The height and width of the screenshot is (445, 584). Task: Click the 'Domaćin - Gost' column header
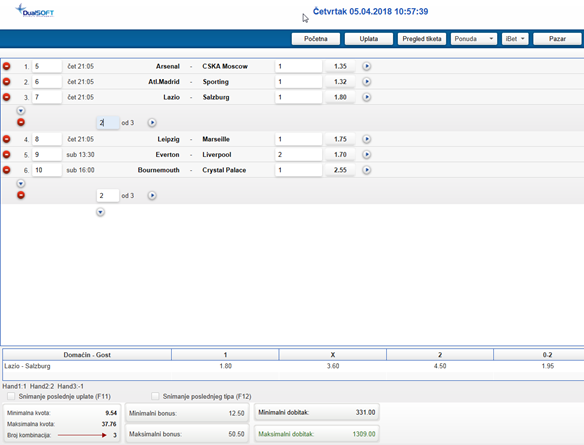pos(87,355)
